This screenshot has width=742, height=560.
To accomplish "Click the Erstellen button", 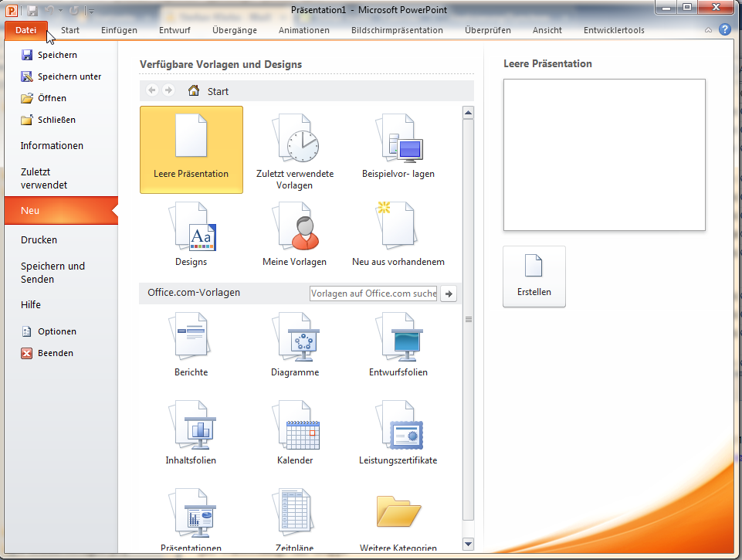I will (x=534, y=277).
